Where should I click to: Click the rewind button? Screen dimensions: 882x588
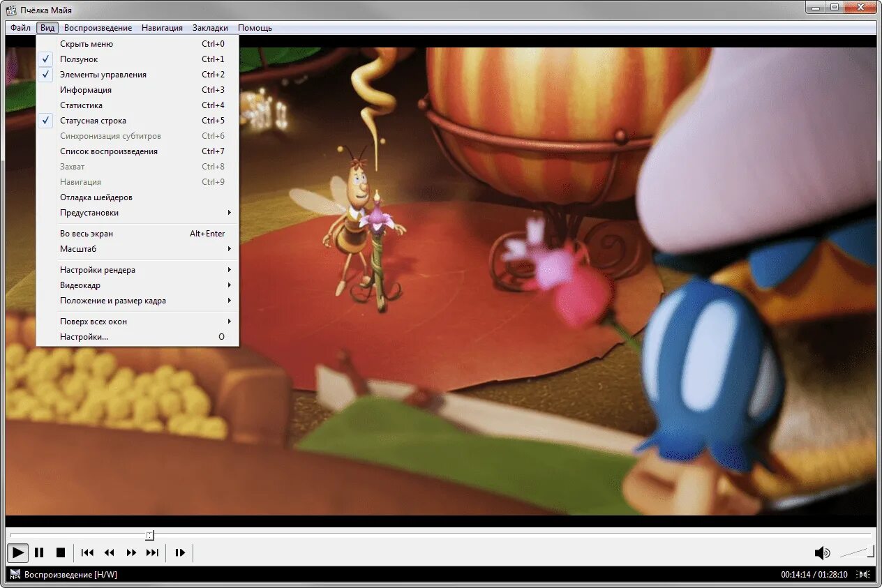[x=109, y=552]
